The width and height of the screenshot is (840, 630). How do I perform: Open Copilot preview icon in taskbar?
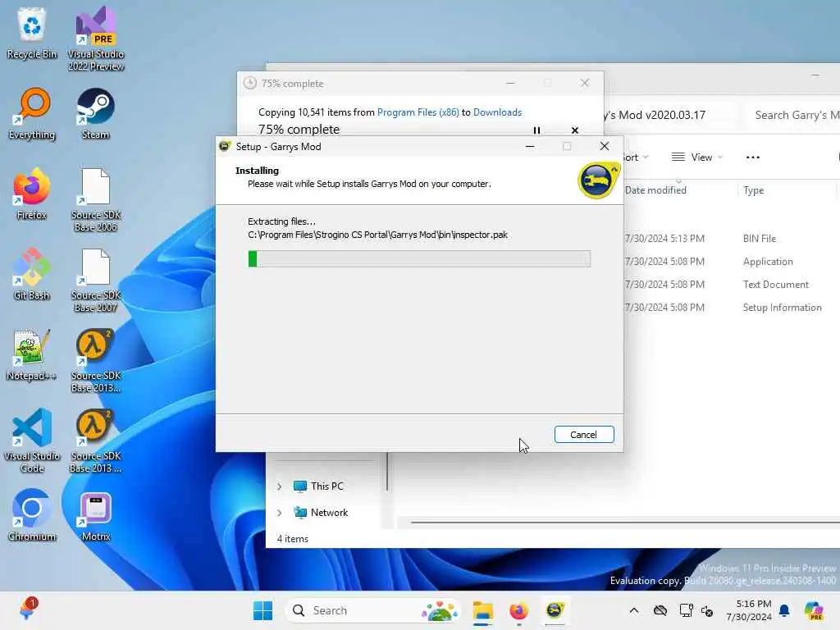(814, 610)
